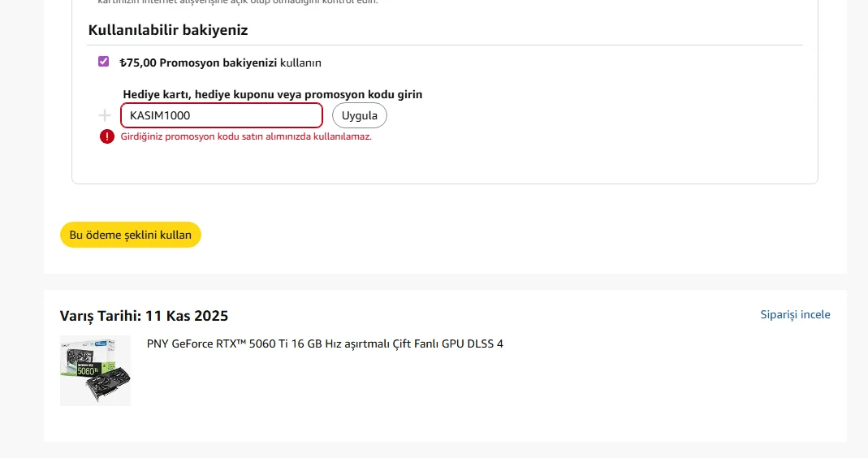The height and width of the screenshot is (458, 868).
Task: Click the Bu ödeme şeklini kullan button
Action: click(x=131, y=235)
